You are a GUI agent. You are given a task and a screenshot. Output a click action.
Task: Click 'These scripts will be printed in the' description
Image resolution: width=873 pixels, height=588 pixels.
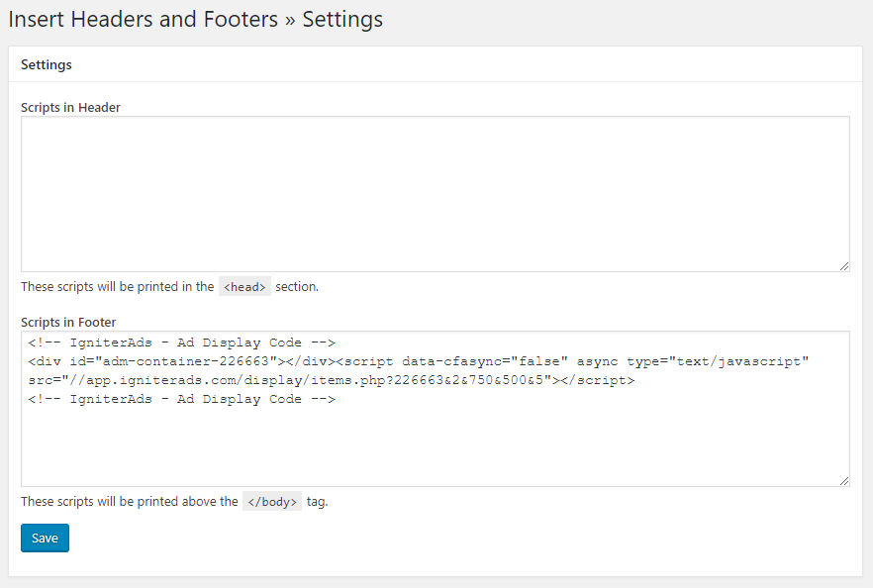pyautogui.click(x=118, y=286)
